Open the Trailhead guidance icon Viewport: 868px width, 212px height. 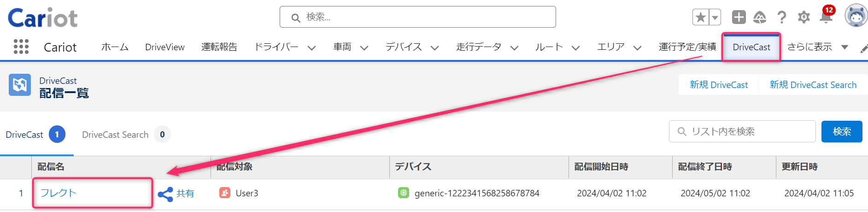tap(760, 18)
